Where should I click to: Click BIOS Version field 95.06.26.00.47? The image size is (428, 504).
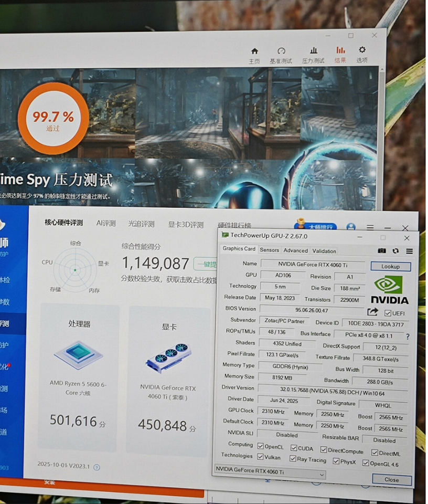[312, 310]
